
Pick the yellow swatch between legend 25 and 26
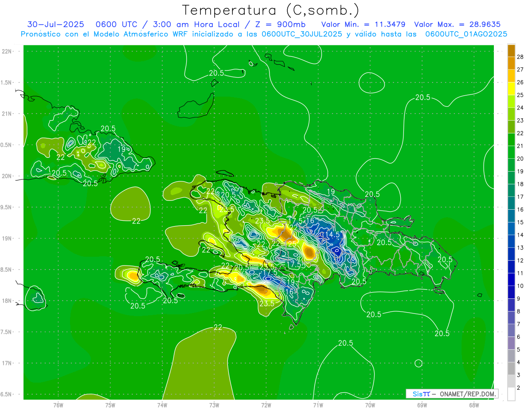[511, 88]
